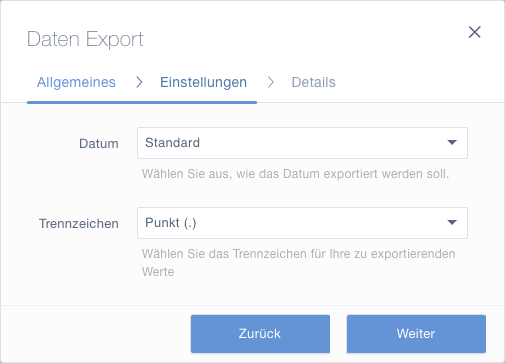Image resolution: width=505 pixels, height=363 pixels.
Task: Click the Trennzeichen field label
Action: coord(79,224)
